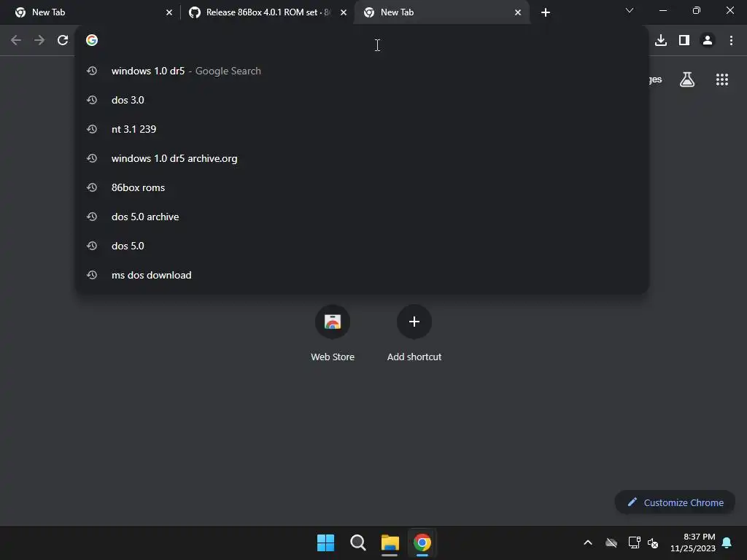Select suggestion 'nt 3.1 239'
The width and height of the screenshot is (747, 560).
click(362, 129)
